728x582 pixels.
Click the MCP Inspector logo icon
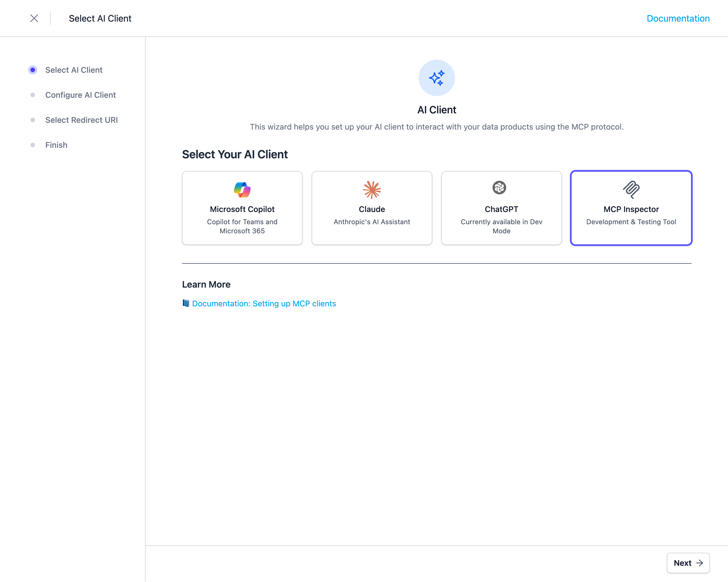631,189
